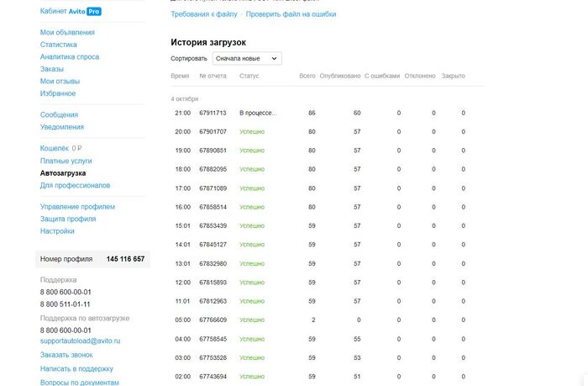Open the Сначала новые sort dropdown
This screenshot has height=386, width=588.
coord(247,59)
